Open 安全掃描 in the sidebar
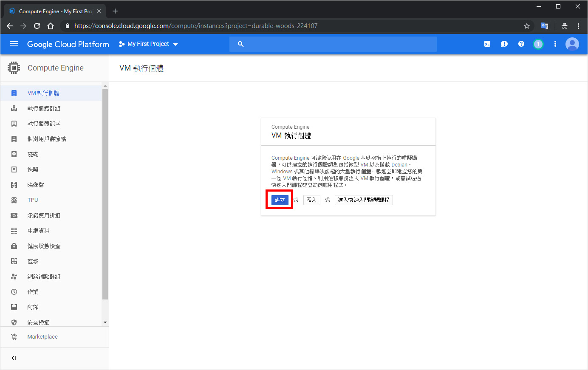The image size is (588, 370). pos(51,322)
